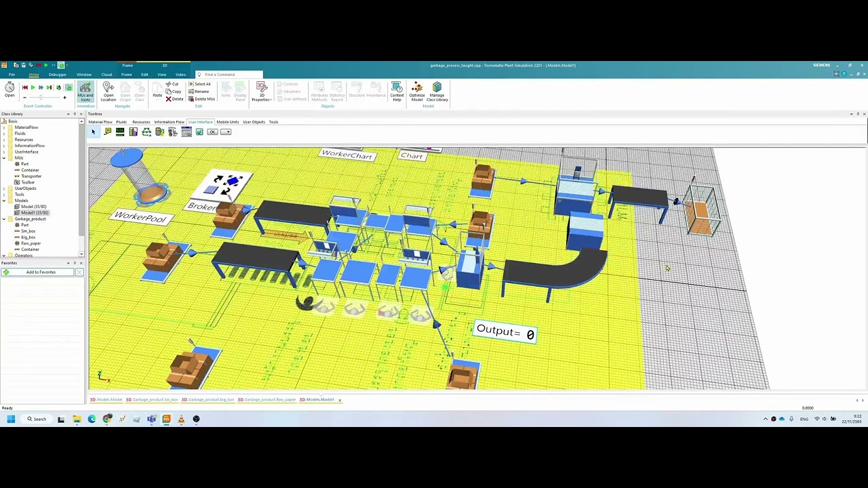This screenshot has height=488, width=868.
Task: Collapse the MUs folder
Action: pyautogui.click(x=4, y=158)
